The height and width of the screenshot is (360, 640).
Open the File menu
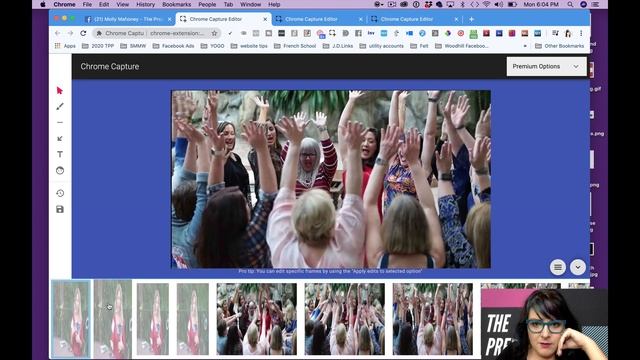(87, 4)
